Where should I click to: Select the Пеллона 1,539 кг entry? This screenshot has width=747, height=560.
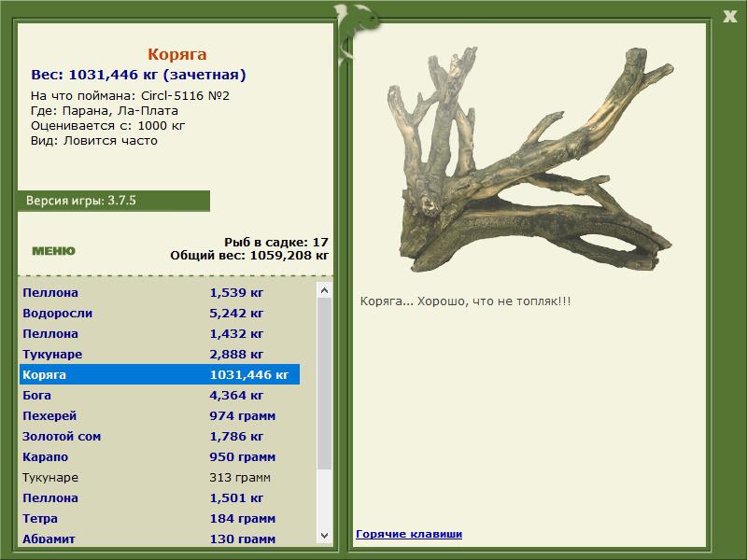click(160, 293)
